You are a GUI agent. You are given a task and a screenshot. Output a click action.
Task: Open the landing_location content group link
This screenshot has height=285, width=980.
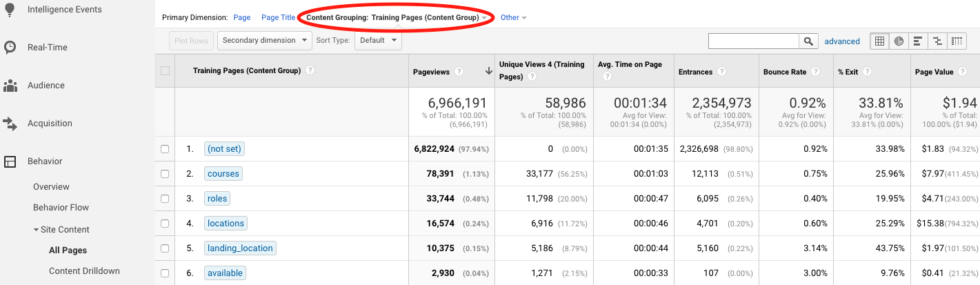pyautogui.click(x=240, y=248)
